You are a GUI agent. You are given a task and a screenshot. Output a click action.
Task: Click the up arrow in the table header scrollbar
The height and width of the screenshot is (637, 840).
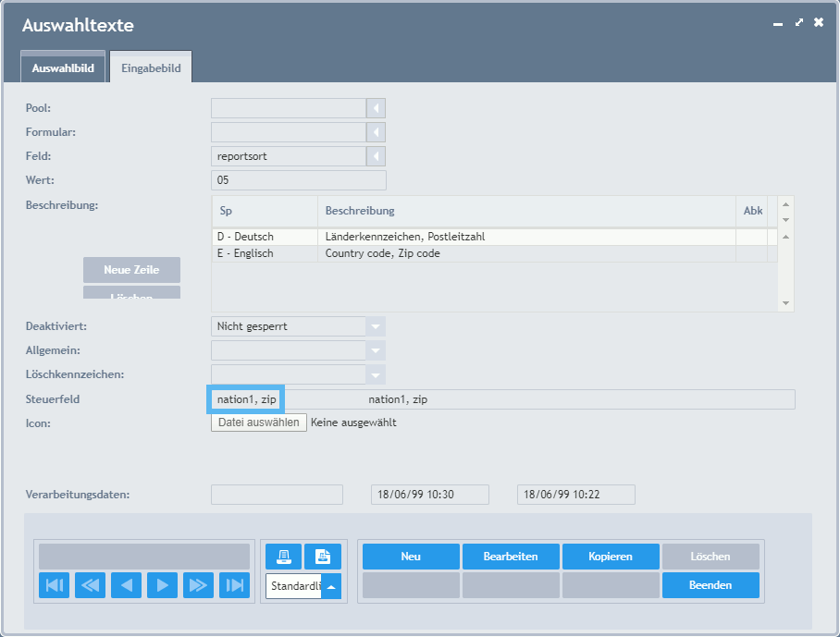coord(786,204)
